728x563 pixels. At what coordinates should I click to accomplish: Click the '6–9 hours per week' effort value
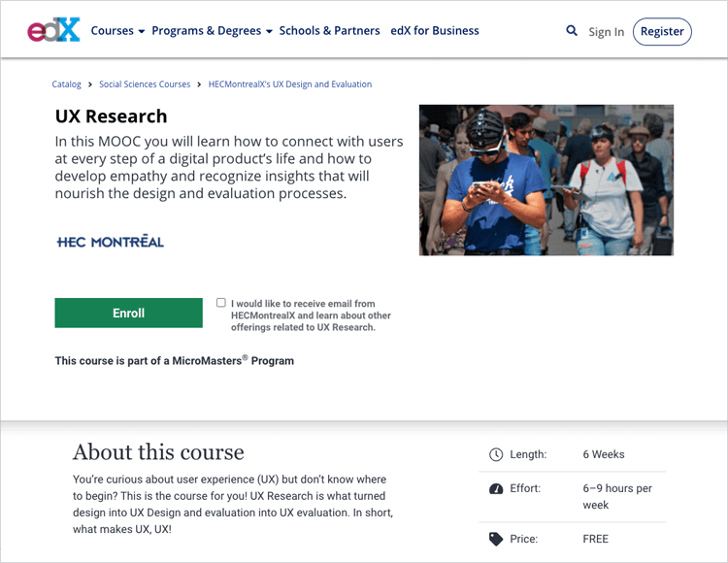617,497
